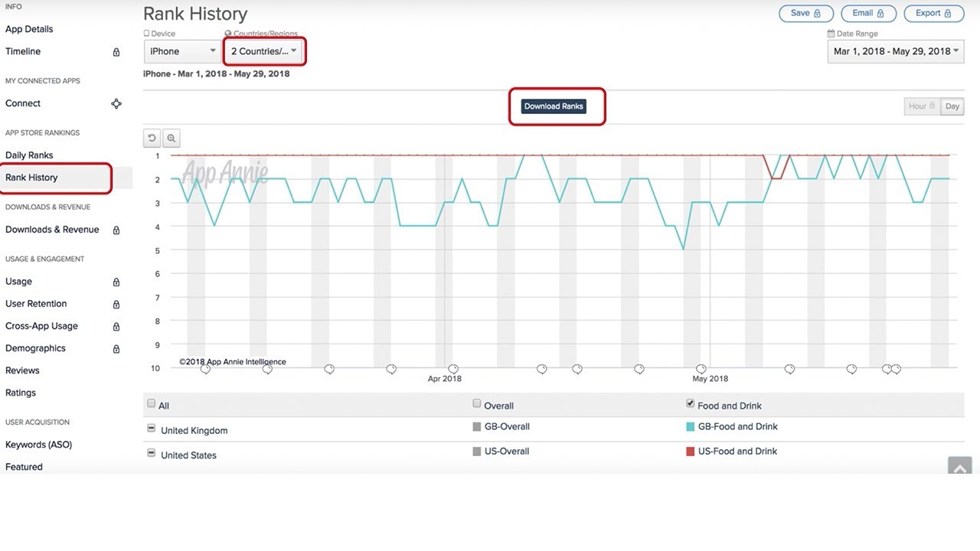Open Reviews page
980x551 pixels.
(x=22, y=370)
